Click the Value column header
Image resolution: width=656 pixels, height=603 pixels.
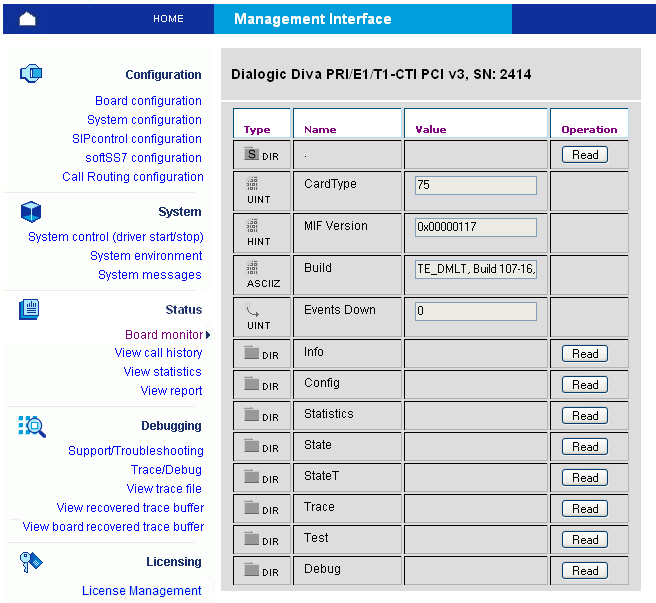(x=476, y=123)
